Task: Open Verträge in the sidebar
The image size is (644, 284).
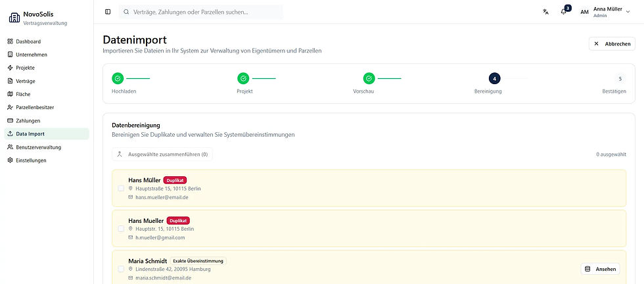Action: pos(47,81)
